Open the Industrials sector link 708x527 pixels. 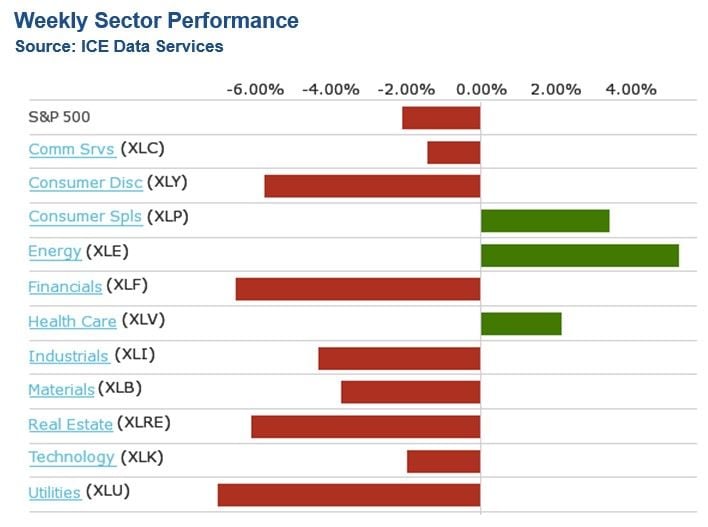68,356
